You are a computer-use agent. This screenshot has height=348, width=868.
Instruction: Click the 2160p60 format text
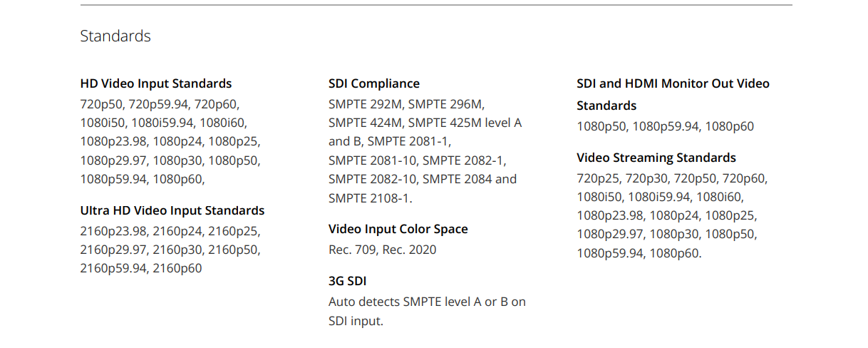(x=177, y=268)
